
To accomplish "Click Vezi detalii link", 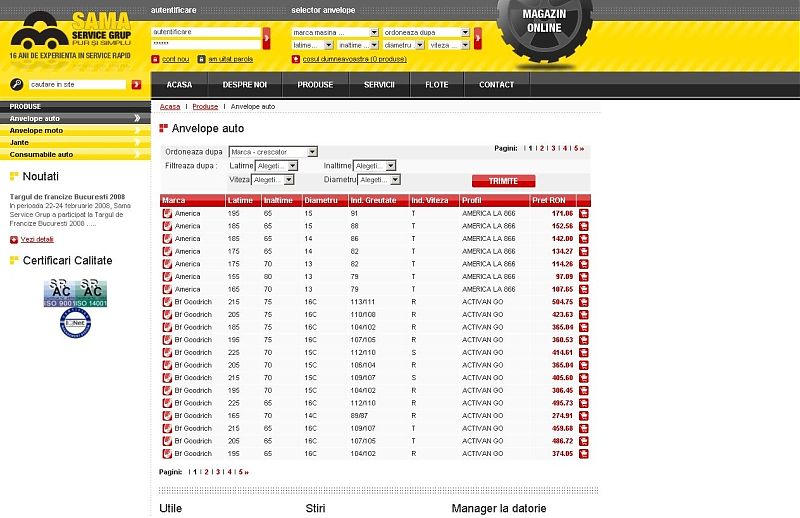I will coord(37,239).
